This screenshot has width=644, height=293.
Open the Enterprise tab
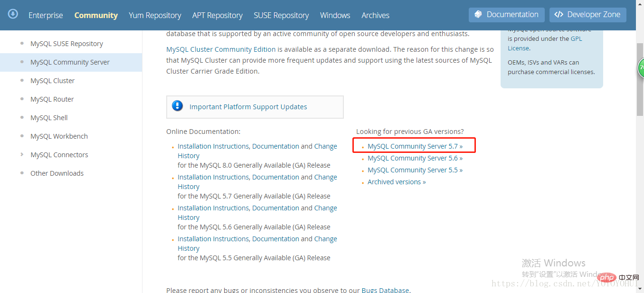coord(46,15)
